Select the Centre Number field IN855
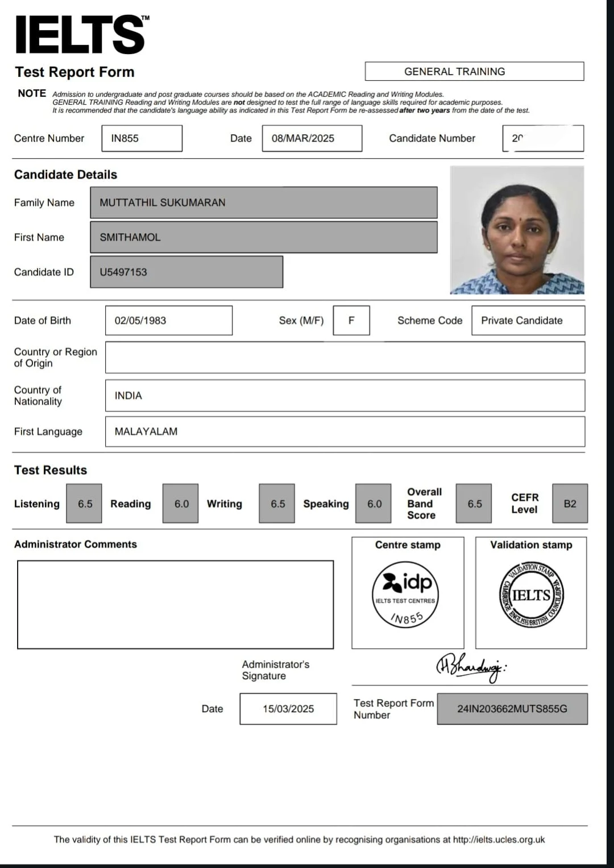This screenshot has height=868, width=614. pyautogui.click(x=142, y=138)
